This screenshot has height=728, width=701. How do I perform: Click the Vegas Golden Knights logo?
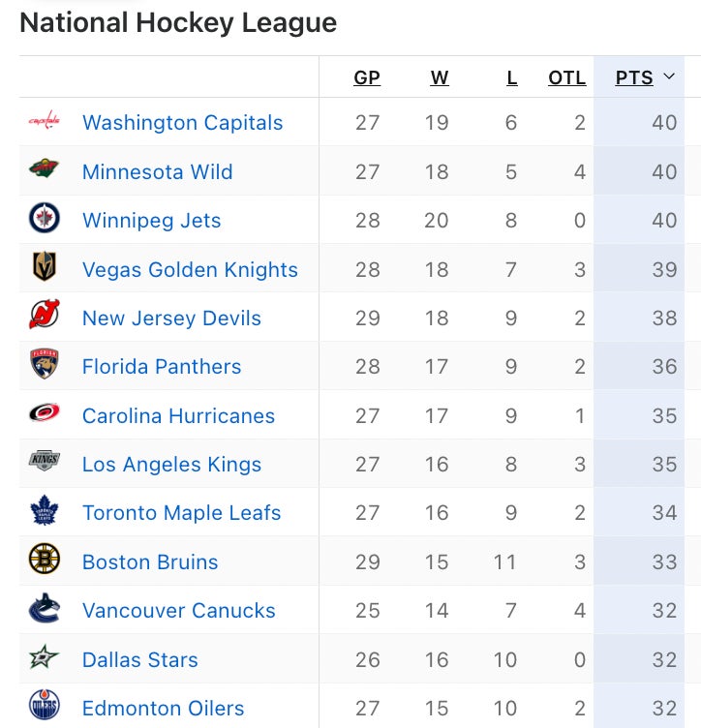(x=44, y=268)
